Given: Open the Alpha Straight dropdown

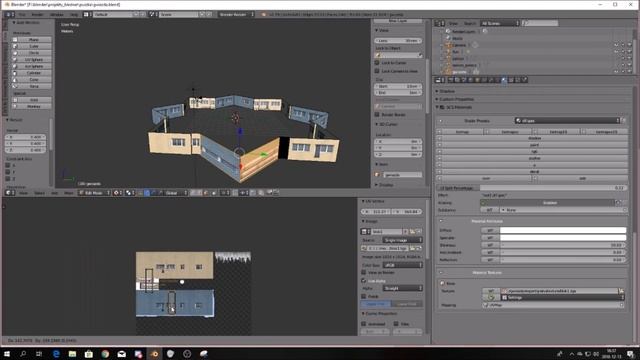Looking at the screenshot, I should 402,288.
